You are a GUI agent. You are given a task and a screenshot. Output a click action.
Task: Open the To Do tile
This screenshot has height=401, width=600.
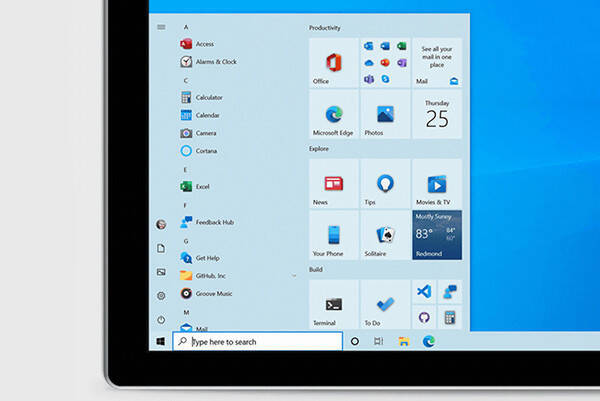386,305
